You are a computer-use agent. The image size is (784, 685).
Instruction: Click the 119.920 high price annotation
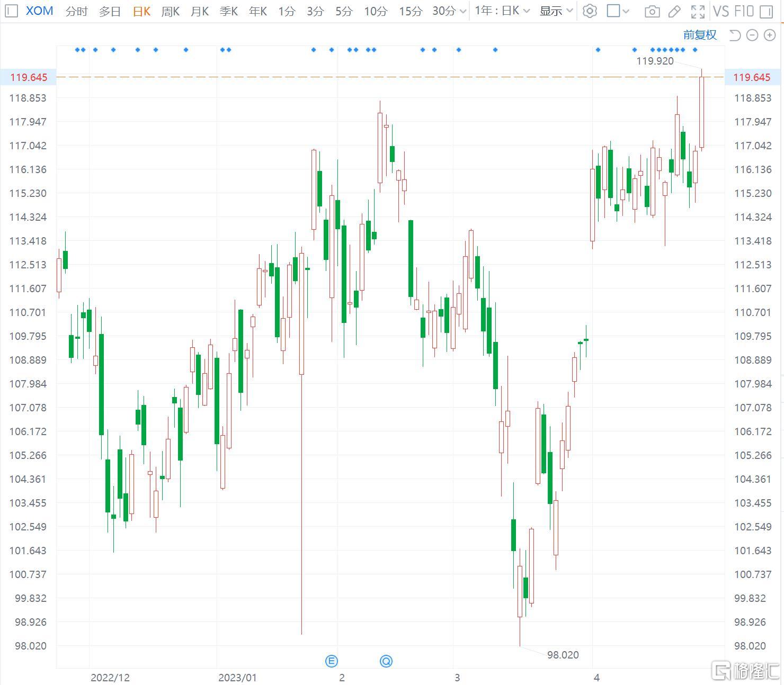[x=655, y=61]
